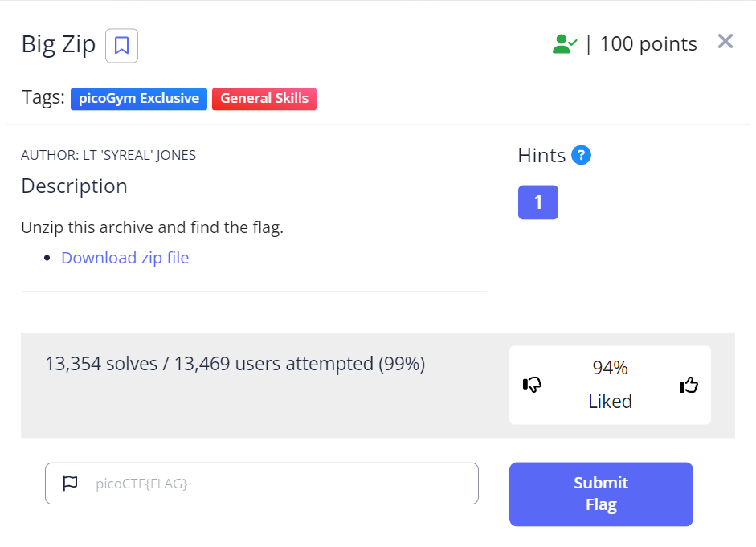This screenshot has width=756, height=547.
Task: Click the flag icon in input
Action: click(71, 483)
